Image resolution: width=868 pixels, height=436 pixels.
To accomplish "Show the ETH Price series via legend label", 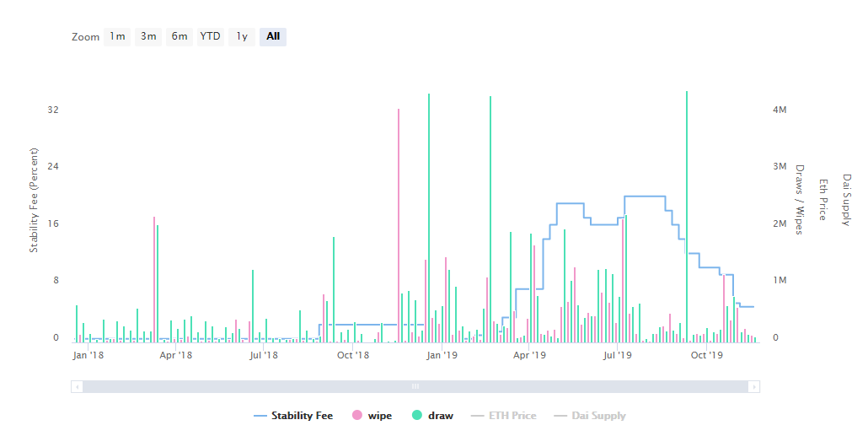I will [512, 416].
